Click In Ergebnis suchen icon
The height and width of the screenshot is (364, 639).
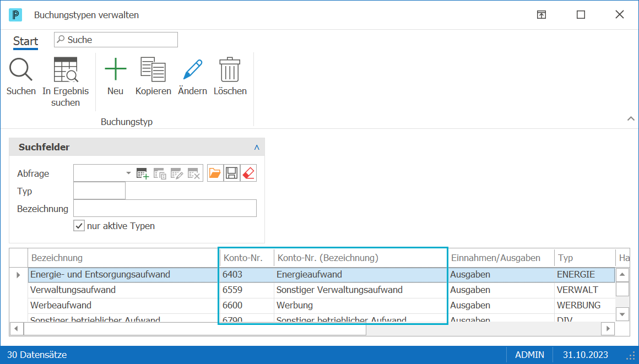point(66,70)
